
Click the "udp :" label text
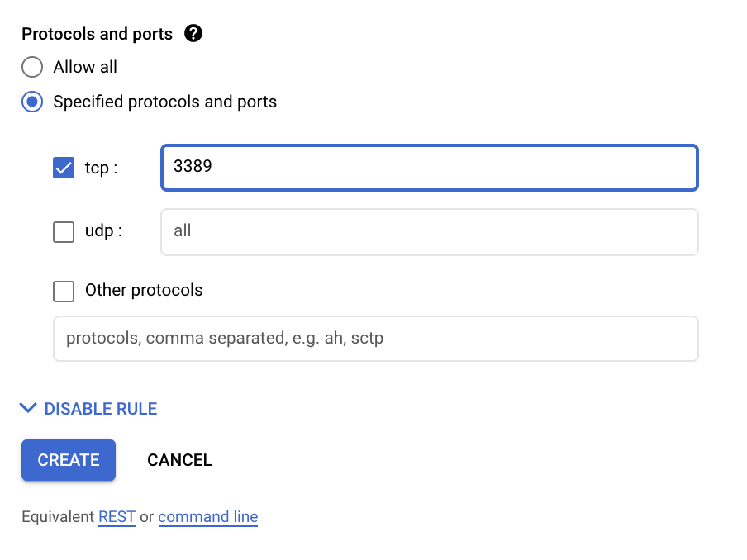tap(103, 232)
